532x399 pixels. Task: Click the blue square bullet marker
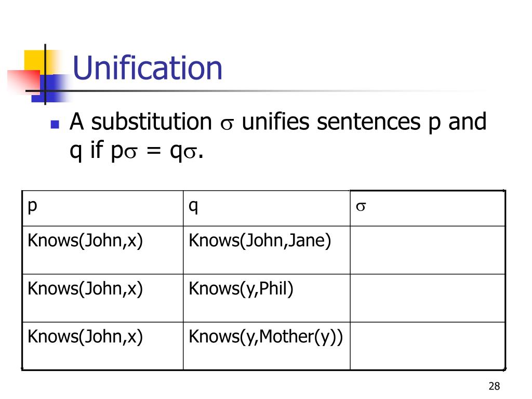pos(55,124)
